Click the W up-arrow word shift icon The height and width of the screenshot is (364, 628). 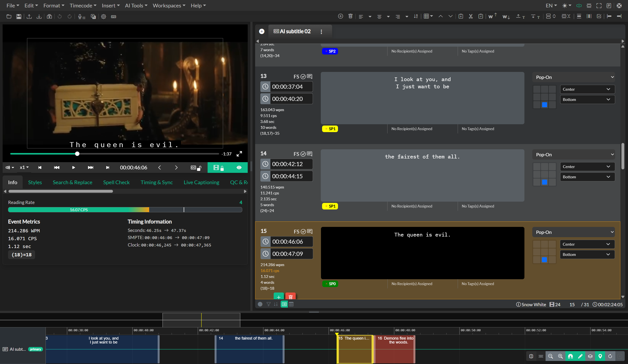pyautogui.click(x=492, y=16)
